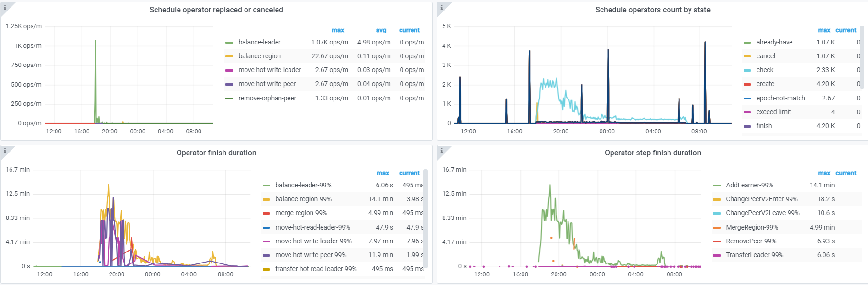Click MergeRegion-99% orange legend swatch
The image size is (868, 285).
click(717, 228)
